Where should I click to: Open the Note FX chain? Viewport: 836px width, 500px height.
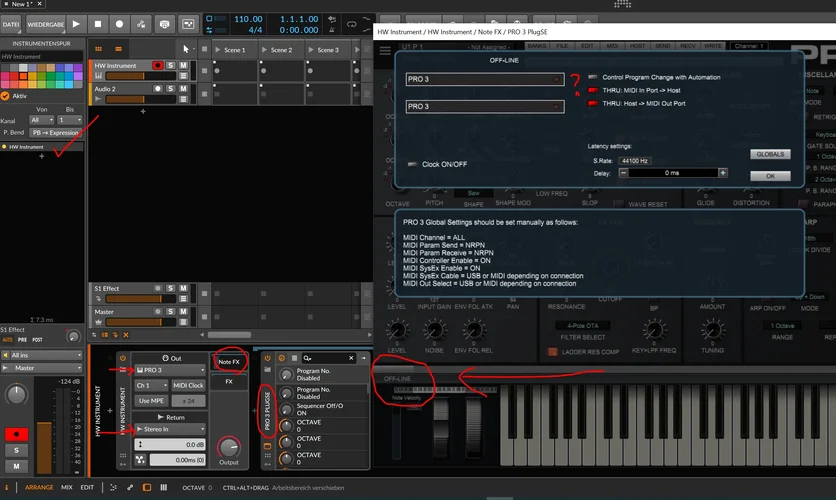click(229, 361)
